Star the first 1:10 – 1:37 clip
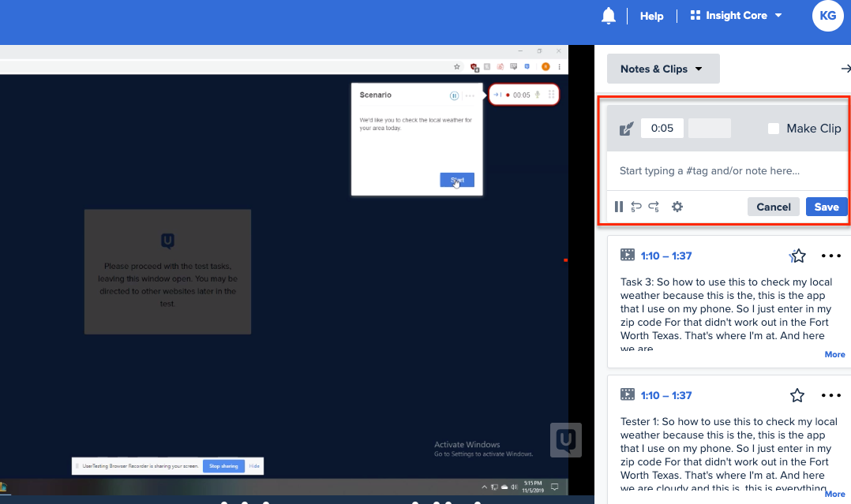 coord(797,256)
